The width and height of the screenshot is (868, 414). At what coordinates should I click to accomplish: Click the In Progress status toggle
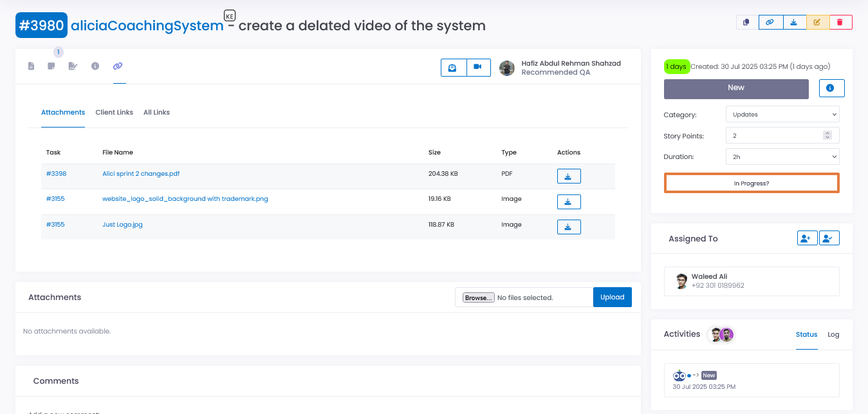coord(751,183)
